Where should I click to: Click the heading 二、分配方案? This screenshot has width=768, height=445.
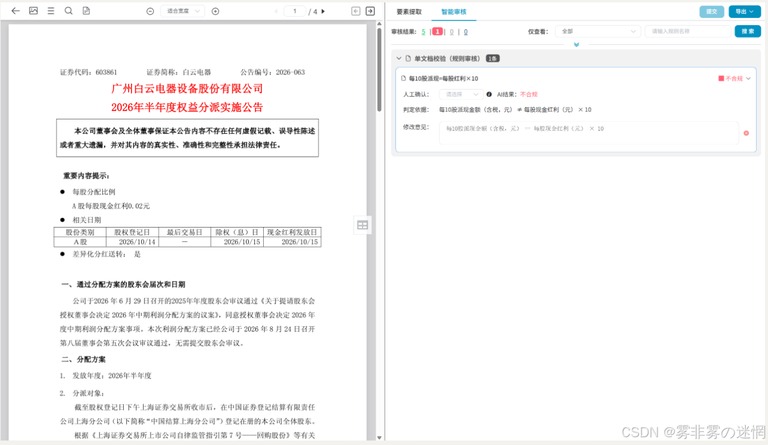[x=84, y=359]
